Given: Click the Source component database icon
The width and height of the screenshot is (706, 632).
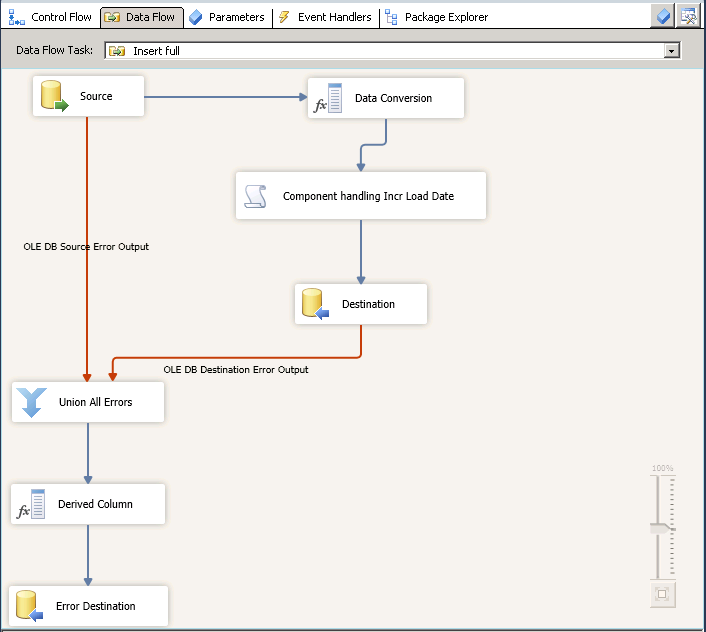Looking at the screenshot, I should click(x=54, y=97).
